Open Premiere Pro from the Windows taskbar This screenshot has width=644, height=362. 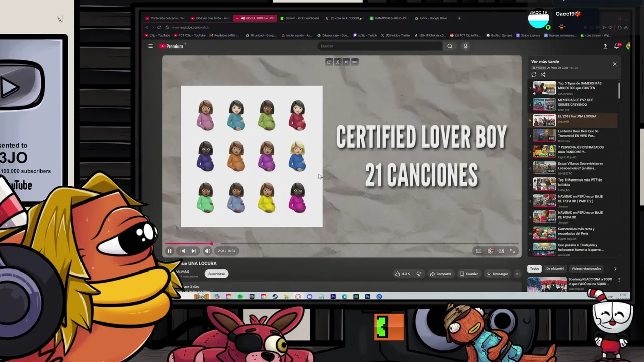(333, 297)
